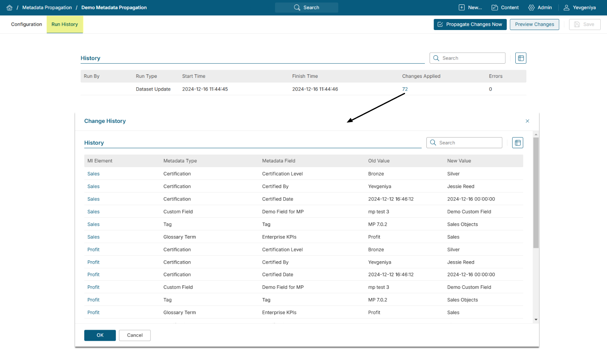Click the top navigation Search bar
Image resolution: width=607 pixels, height=364 pixels.
pos(307,8)
